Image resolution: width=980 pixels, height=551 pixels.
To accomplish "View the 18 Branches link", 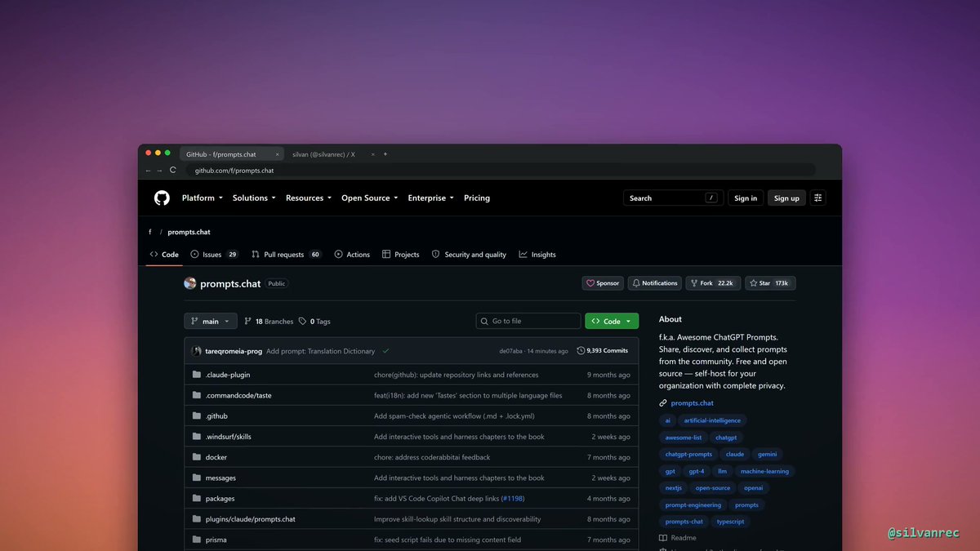I will pyautogui.click(x=269, y=322).
